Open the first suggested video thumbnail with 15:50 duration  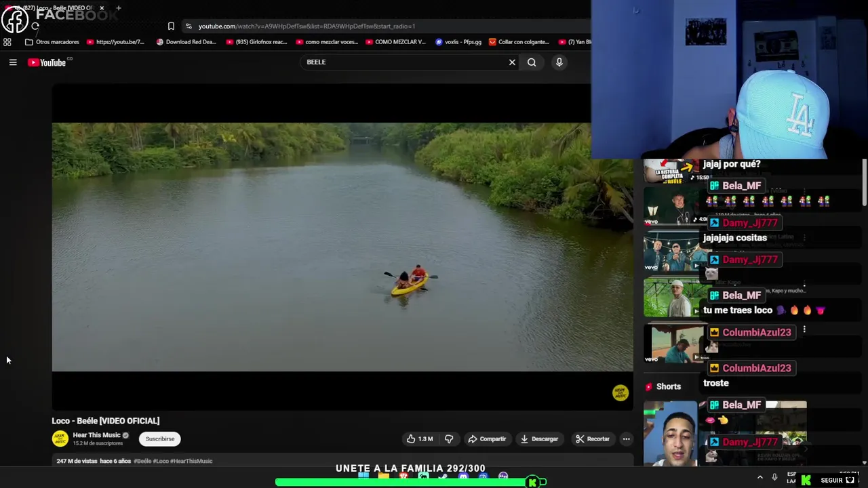(x=671, y=171)
